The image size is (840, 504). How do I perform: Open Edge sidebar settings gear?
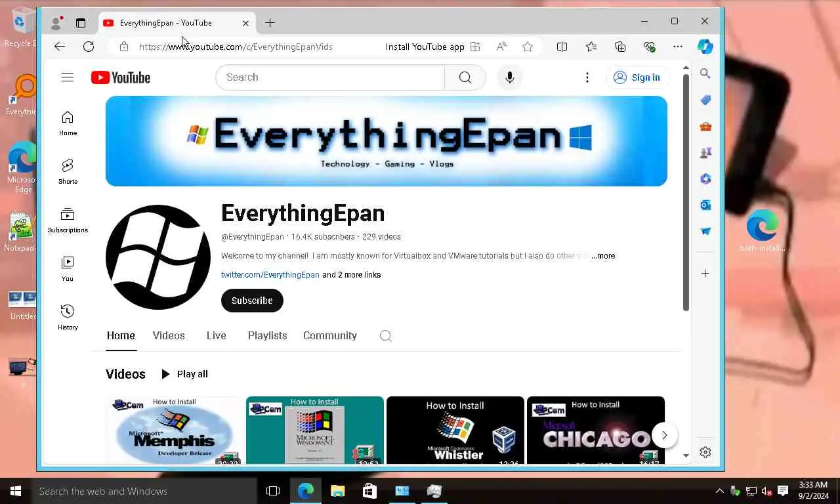[705, 452]
